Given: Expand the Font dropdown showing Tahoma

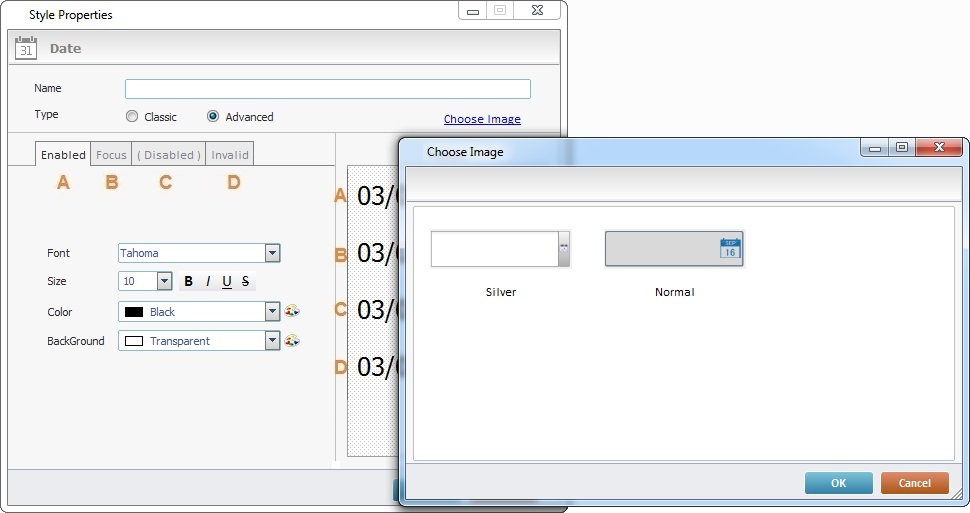Looking at the screenshot, I should click(272, 254).
